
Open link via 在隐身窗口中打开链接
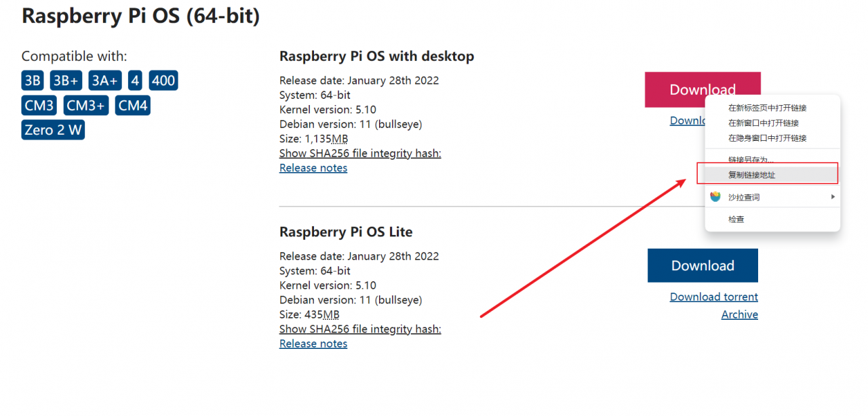767,138
